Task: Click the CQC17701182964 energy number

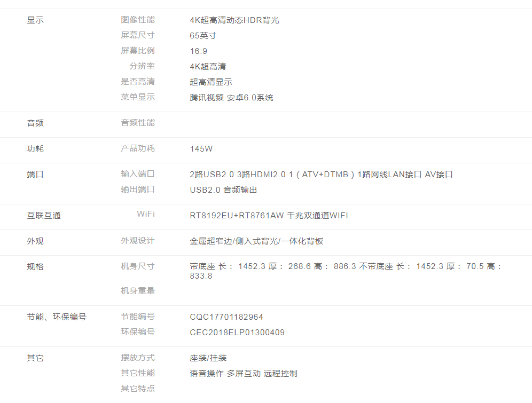Action: click(x=226, y=317)
